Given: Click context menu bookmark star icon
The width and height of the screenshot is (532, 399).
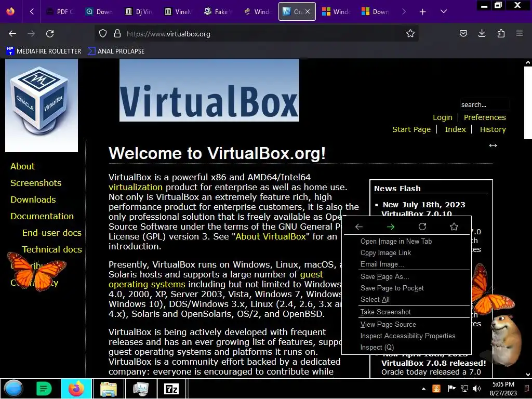Looking at the screenshot, I should coord(454,227).
